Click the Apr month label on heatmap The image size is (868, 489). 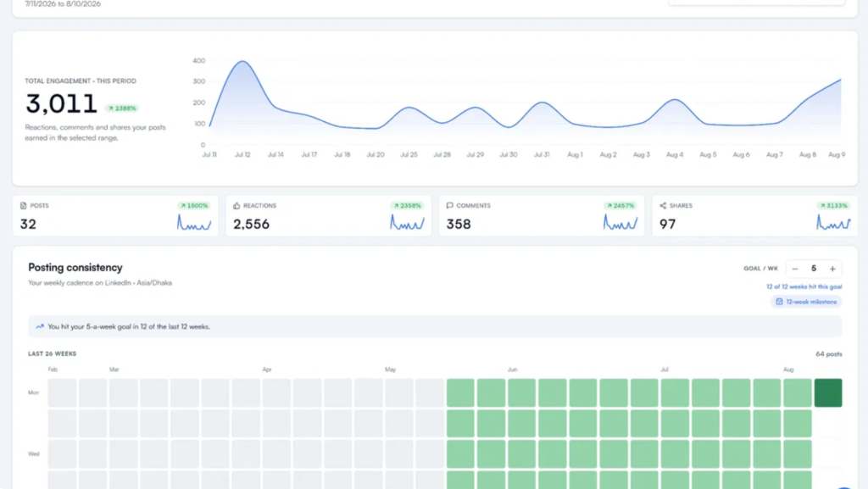point(267,370)
